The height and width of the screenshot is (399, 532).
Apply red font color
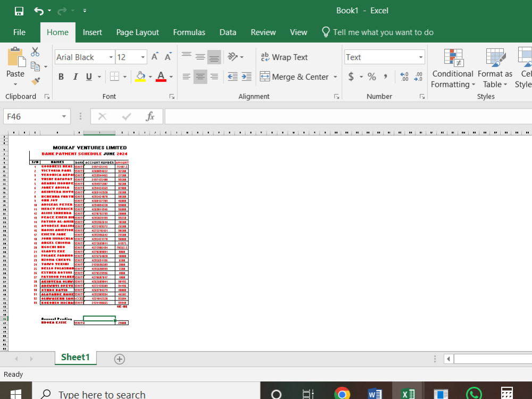(x=161, y=77)
